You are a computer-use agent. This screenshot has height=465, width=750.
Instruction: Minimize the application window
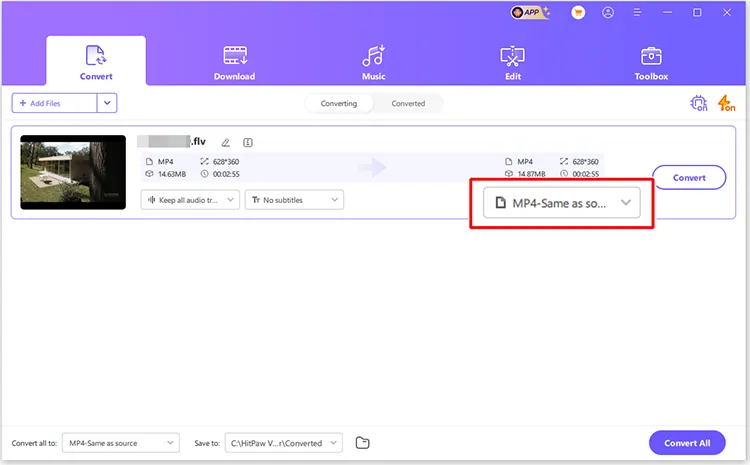pyautogui.click(x=668, y=12)
